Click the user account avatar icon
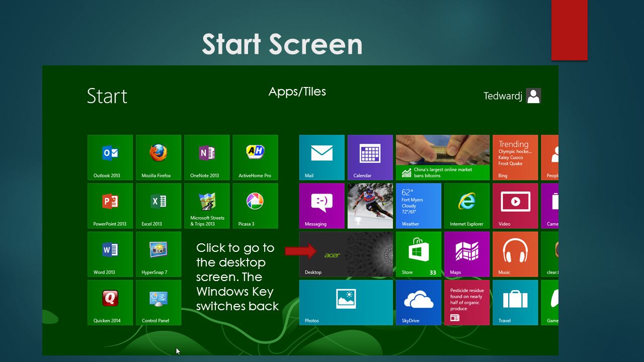 (x=533, y=96)
